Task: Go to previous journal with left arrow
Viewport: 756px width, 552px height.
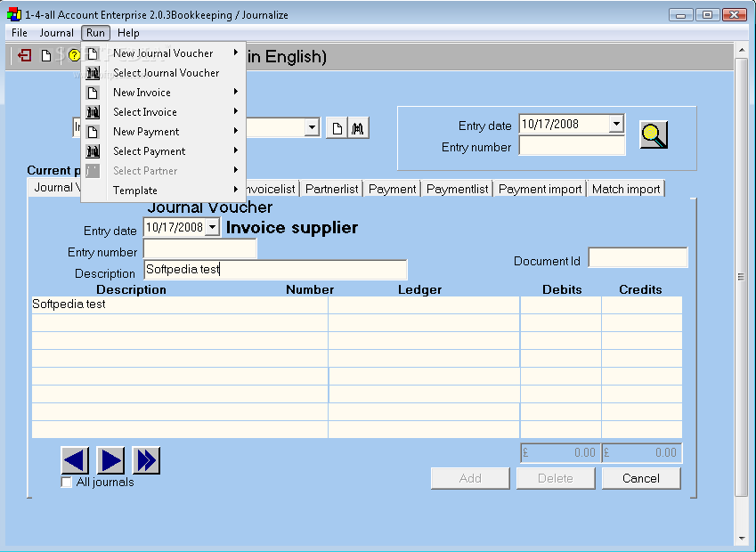Action: 75,460
